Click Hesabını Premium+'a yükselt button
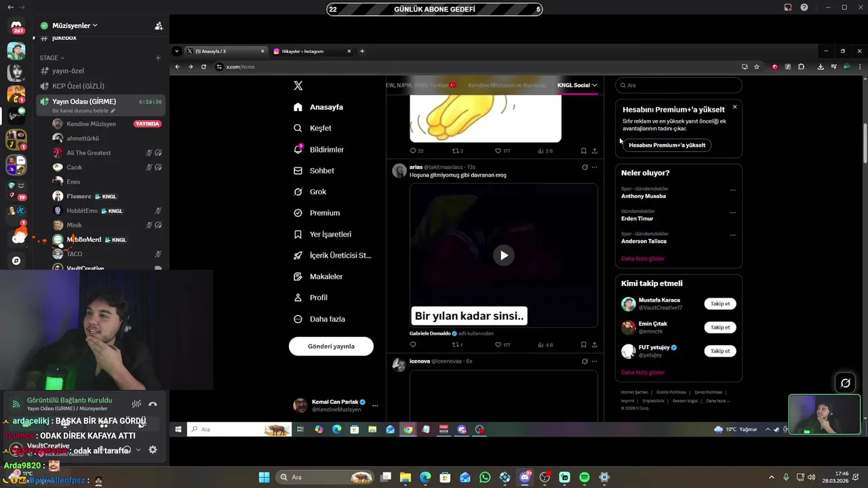This screenshot has width=868, height=488. pos(667,145)
